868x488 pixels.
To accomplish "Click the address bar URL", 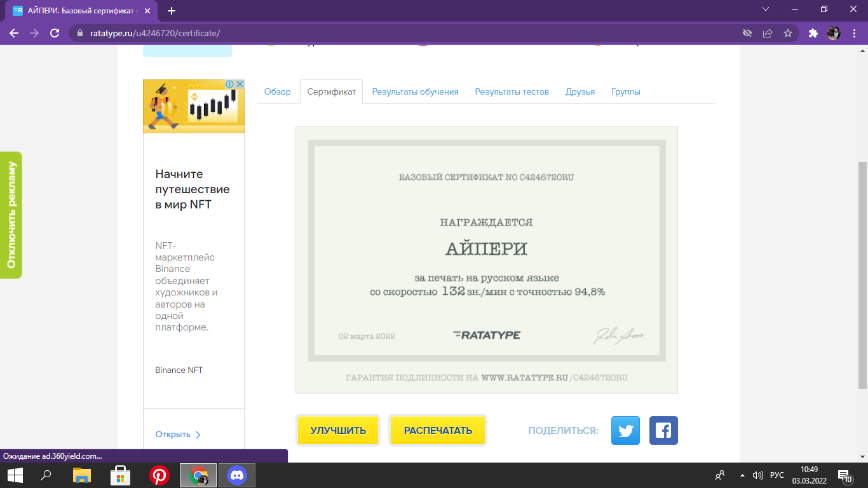I will coord(155,33).
